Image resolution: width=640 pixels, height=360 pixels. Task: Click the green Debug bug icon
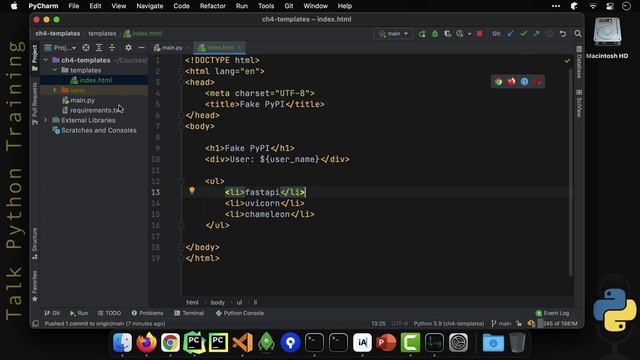435,34
